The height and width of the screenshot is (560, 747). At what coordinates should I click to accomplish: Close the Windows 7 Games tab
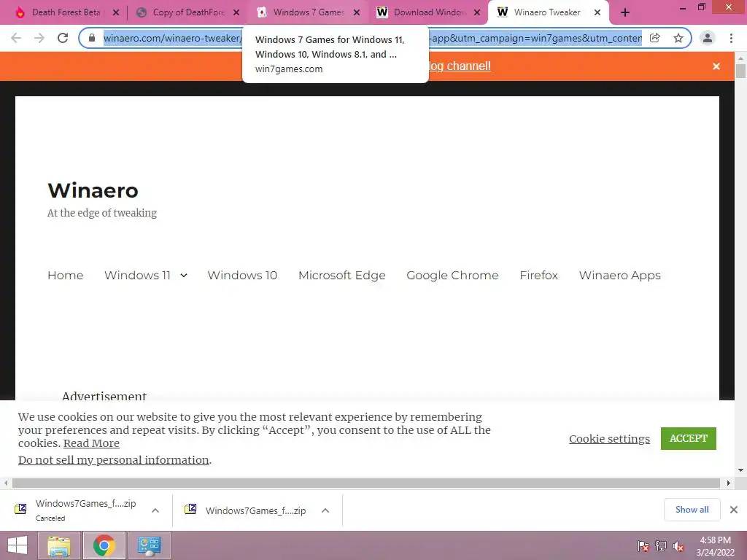[x=357, y=13]
